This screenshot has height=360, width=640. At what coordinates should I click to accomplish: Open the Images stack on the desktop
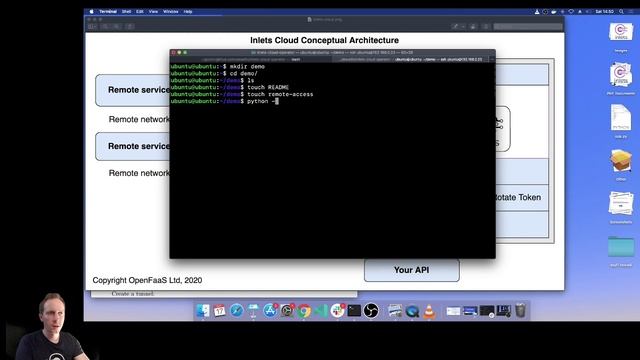tap(621, 33)
